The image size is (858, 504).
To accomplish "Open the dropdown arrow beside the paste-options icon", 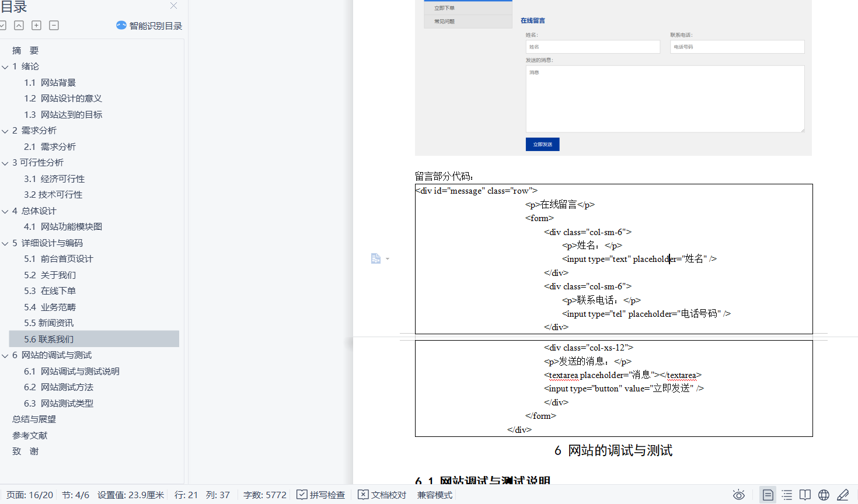I will pos(388,259).
